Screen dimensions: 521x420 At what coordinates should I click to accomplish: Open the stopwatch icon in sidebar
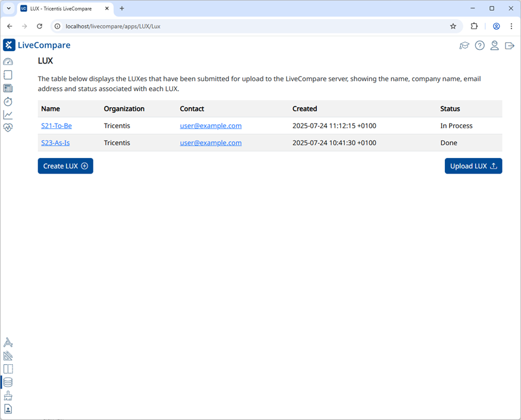tap(8, 102)
